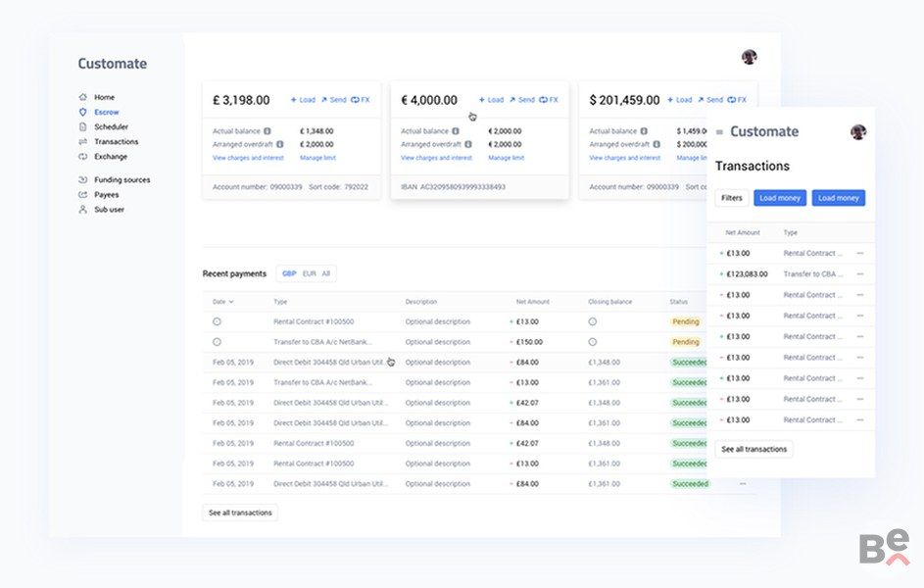Open hamburger menu in mobile panel
Screen dimensions: 924x588
(719, 132)
